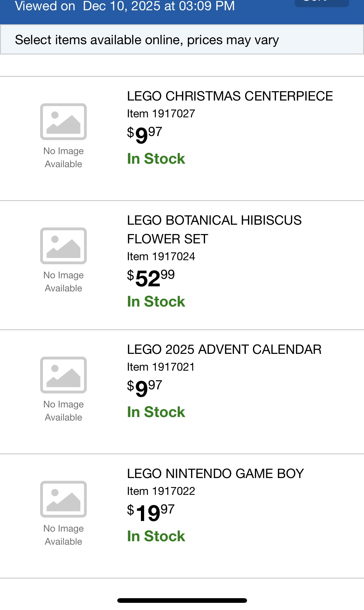Tap the 'Viewed on Dec 10, 2025' timestamp
Viewport: 364px width, 610px height.
125,6
